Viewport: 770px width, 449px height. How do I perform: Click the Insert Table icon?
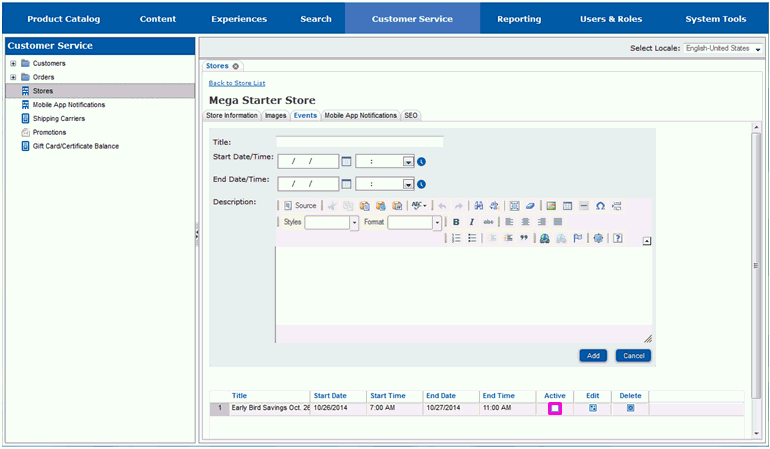[x=567, y=206]
